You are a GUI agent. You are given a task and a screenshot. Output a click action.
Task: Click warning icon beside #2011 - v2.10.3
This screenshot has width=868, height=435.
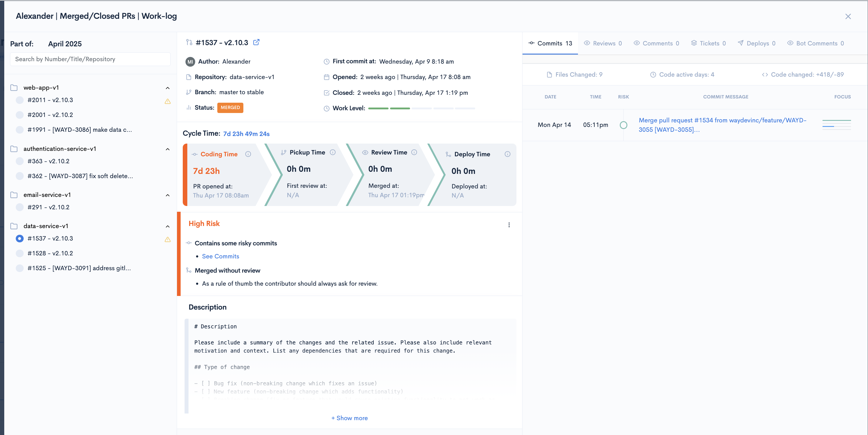click(x=168, y=101)
